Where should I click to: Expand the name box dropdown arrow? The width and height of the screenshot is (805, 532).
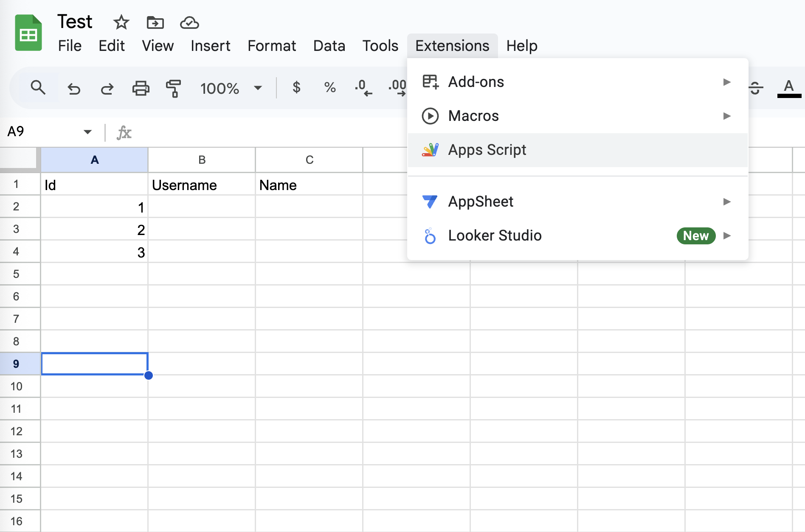point(87,132)
